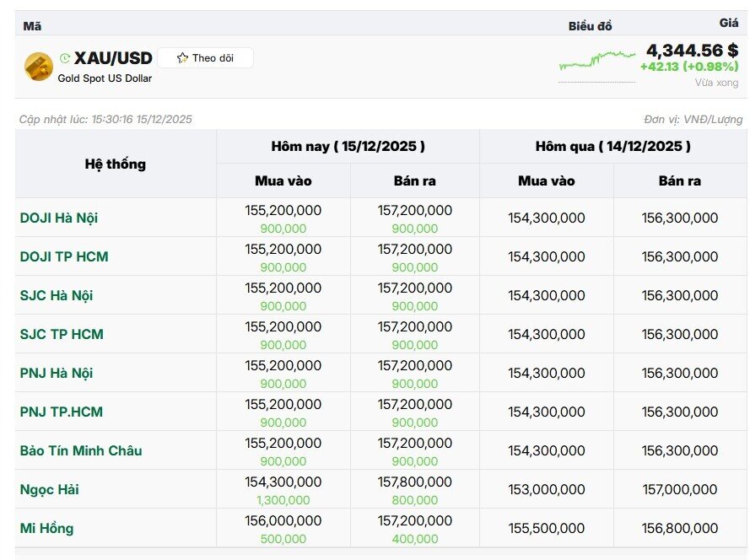750x560 pixels.
Task: Open the Ngọc Hải system link
Action: [50, 489]
